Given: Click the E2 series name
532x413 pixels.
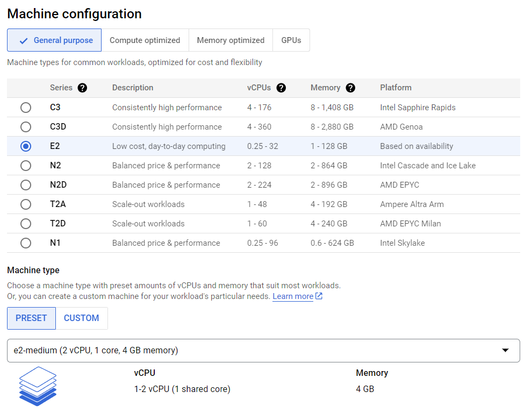Looking at the screenshot, I should 55,146.
